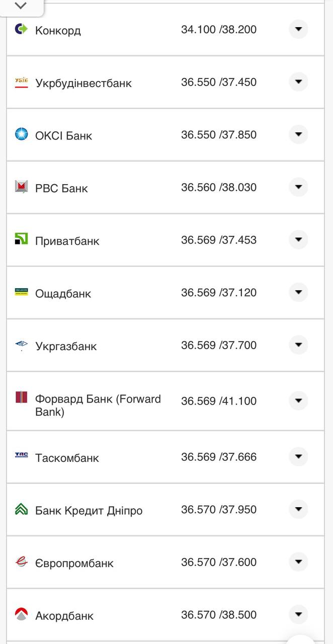Expand the Укргазбанк row dropdown arrow
Screen dimensions: 333x644
298,345
